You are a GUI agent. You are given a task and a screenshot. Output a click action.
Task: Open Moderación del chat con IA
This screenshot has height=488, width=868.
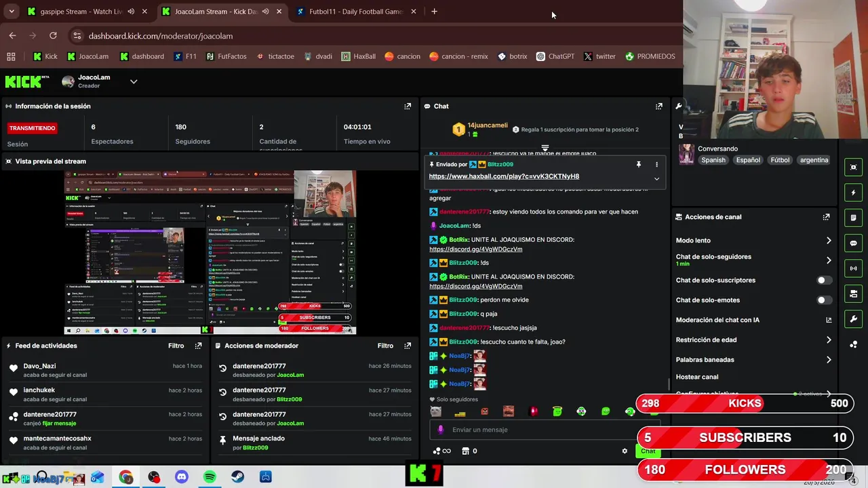753,320
